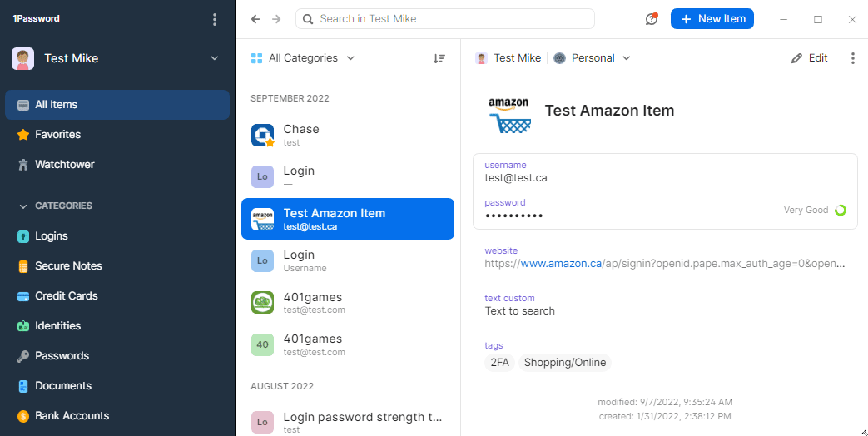
Task: Select the Test Amazon Item list entry
Action: 348,219
